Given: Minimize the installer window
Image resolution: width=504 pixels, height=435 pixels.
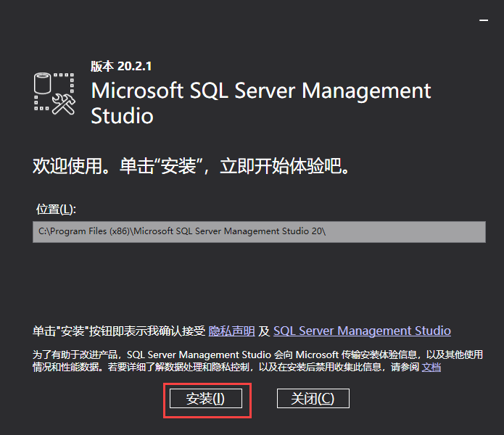Looking at the screenshot, I should (485, 20).
